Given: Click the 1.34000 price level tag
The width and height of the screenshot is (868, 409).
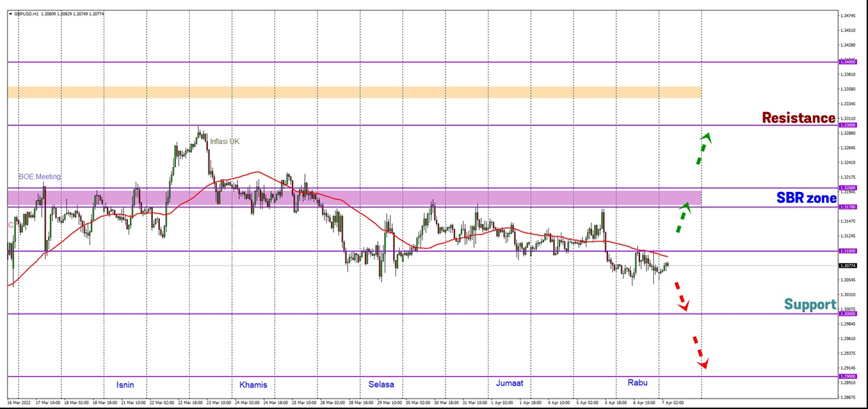Looking at the screenshot, I should (x=848, y=62).
